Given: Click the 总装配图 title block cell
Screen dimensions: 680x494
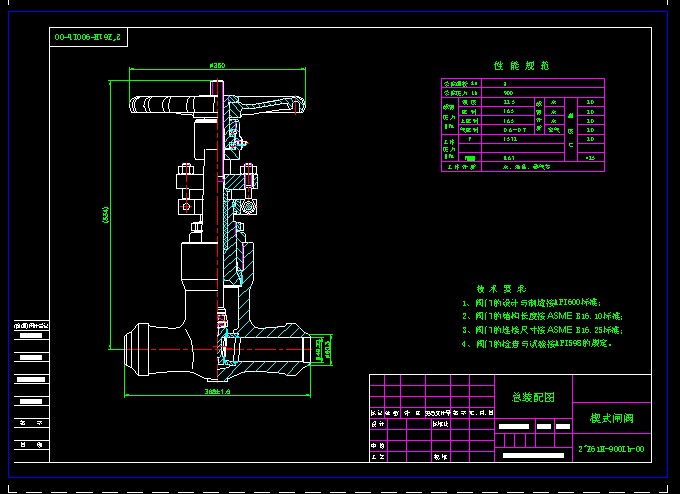Looking at the screenshot, I should [x=534, y=397].
